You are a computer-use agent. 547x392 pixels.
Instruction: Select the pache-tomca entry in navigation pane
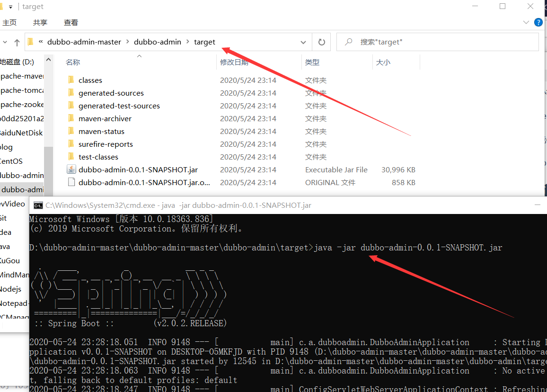[x=22, y=90]
